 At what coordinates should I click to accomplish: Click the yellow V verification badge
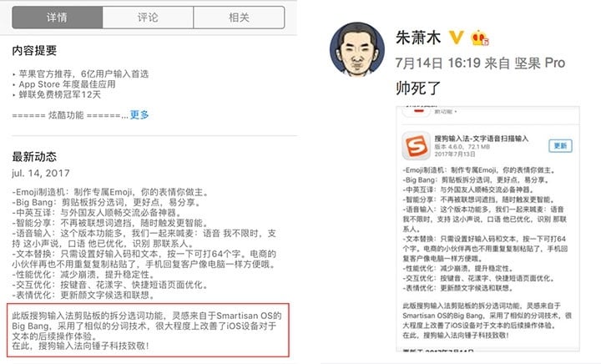(456, 38)
